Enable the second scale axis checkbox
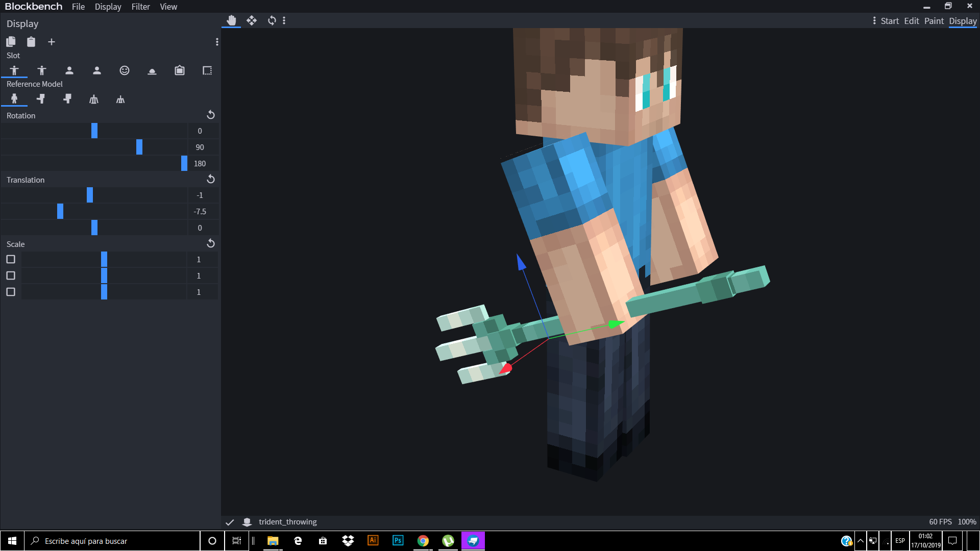This screenshot has height=551, width=980. (x=11, y=275)
